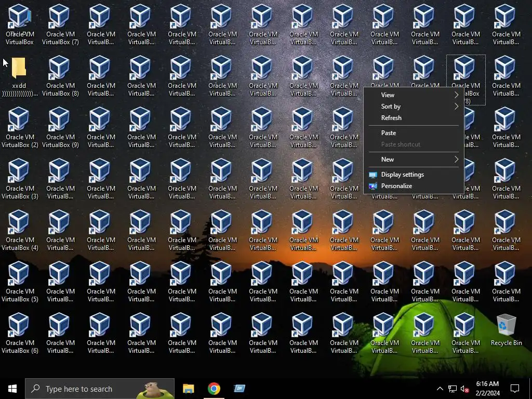The image size is (532, 399).
Task: Select the Recycle Bin icon
Action: point(506,330)
